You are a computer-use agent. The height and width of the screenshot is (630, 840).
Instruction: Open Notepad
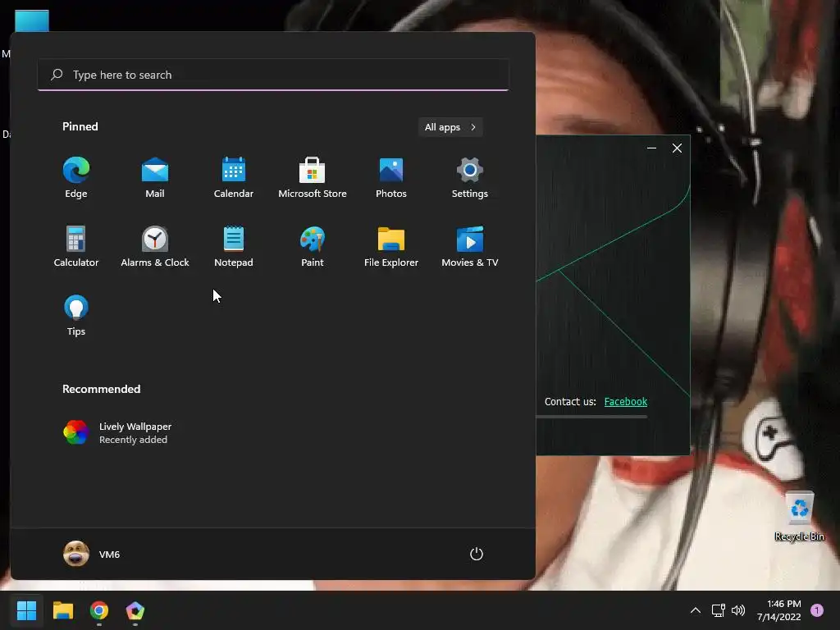coord(234,246)
